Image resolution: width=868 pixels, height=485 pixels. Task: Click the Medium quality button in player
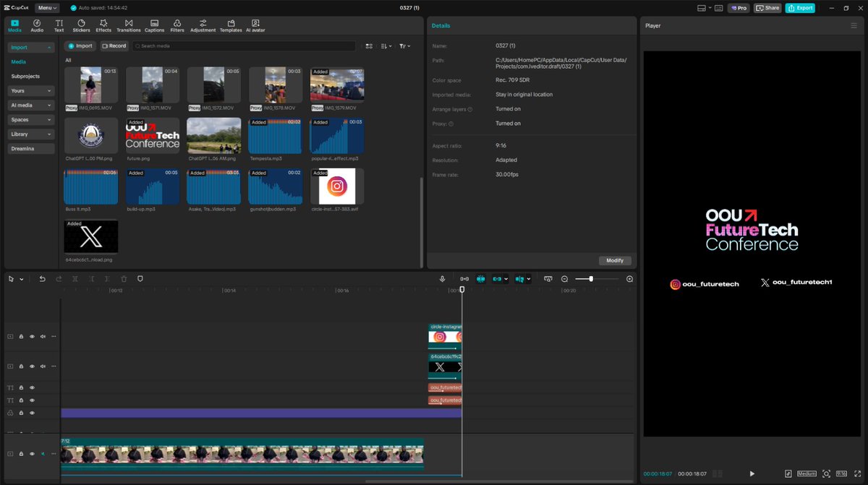pos(807,473)
